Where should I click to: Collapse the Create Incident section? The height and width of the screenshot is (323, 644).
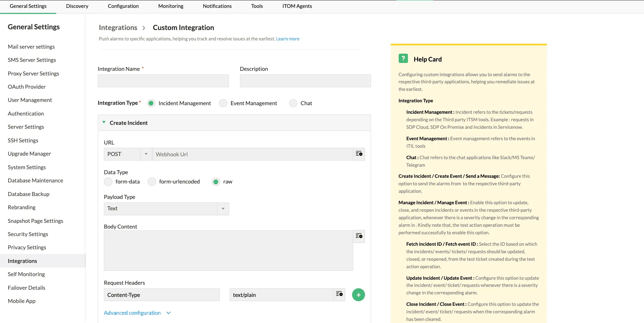104,123
